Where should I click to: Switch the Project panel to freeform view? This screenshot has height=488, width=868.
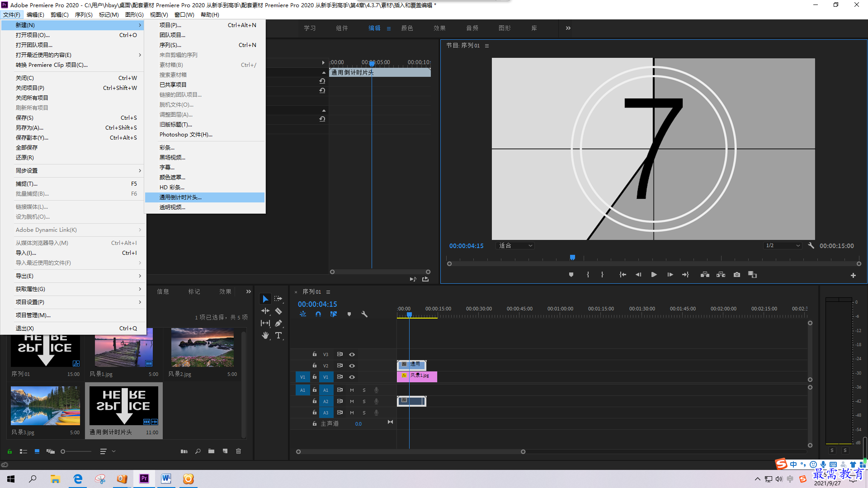51,451
